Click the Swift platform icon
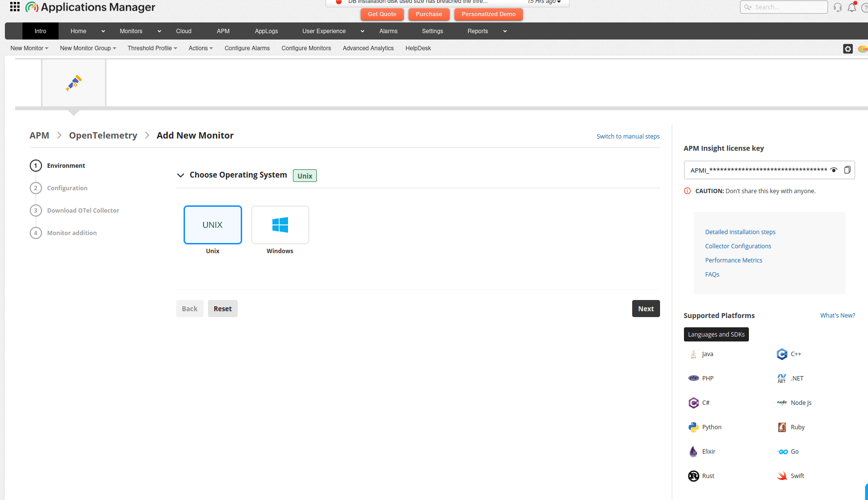 (782, 476)
